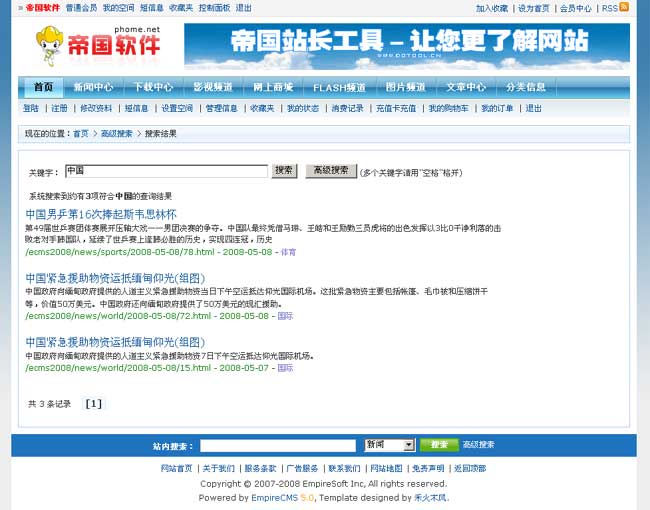
Task: Switch to the 新闻中心 tab
Action: point(93,87)
